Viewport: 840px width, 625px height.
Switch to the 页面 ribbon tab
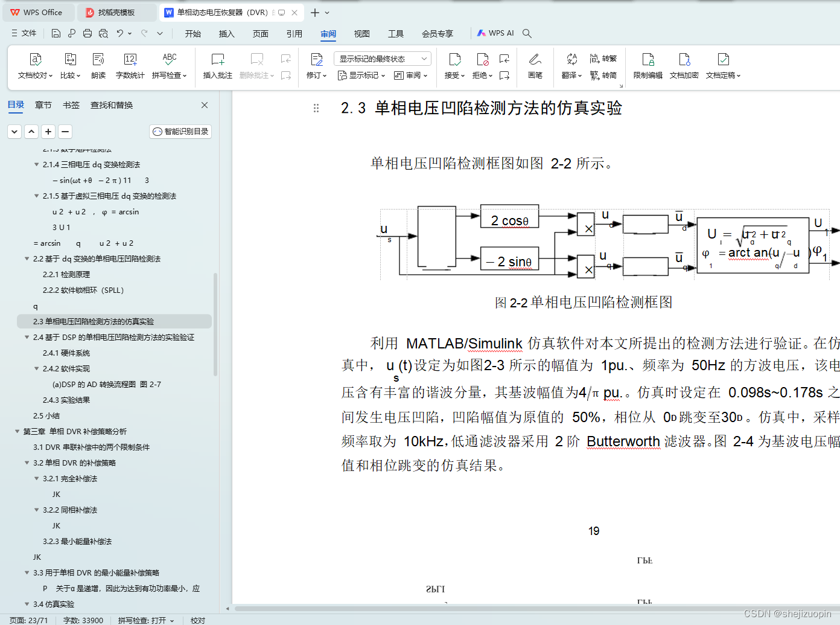click(x=261, y=34)
